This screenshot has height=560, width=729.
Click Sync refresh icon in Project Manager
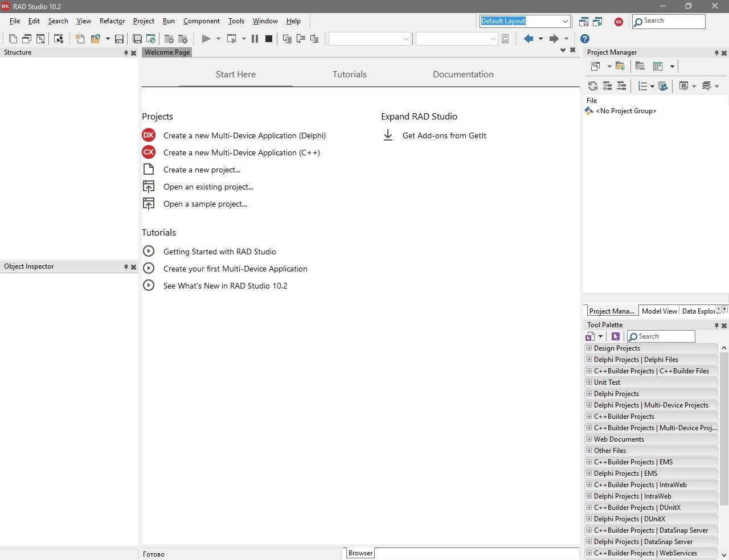[x=593, y=86]
